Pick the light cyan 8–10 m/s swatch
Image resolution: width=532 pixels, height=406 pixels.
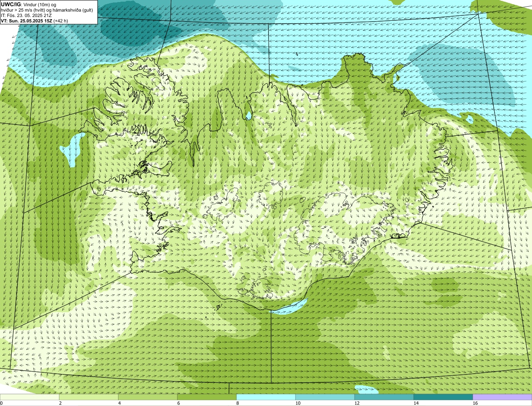266,397
